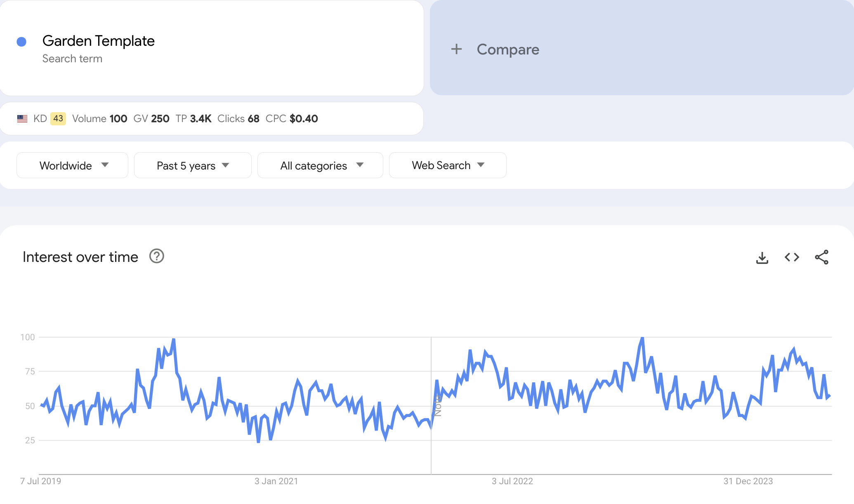The width and height of the screenshot is (854, 504).
Task: Click the plus icon beside Compare
Action: tap(456, 49)
